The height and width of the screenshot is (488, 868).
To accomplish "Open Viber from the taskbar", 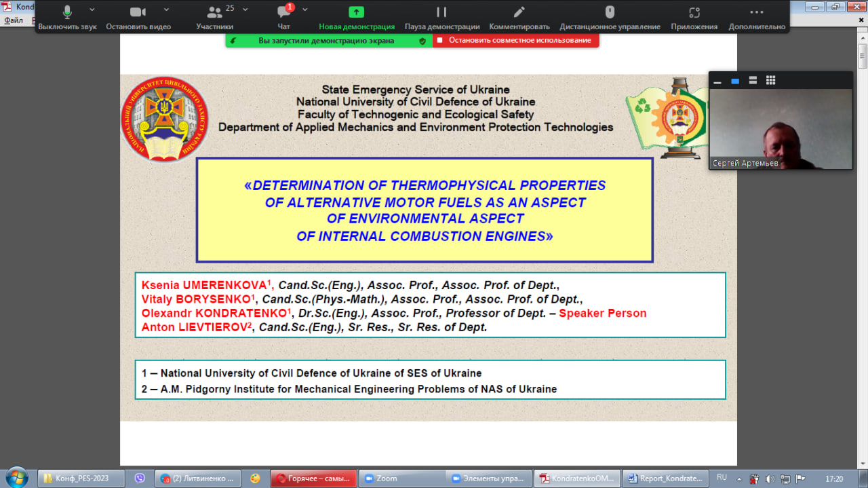I will pyautogui.click(x=140, y=478).
